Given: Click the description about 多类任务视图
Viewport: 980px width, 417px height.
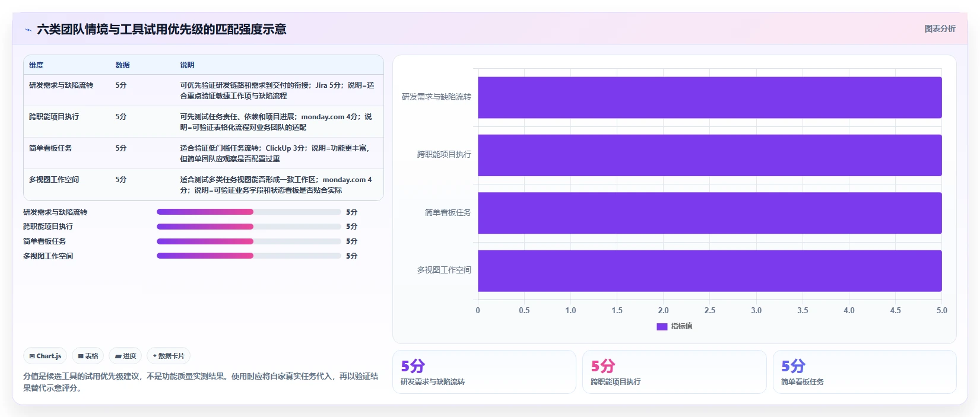Looking at the screenshot, I should tap(276, 184).
